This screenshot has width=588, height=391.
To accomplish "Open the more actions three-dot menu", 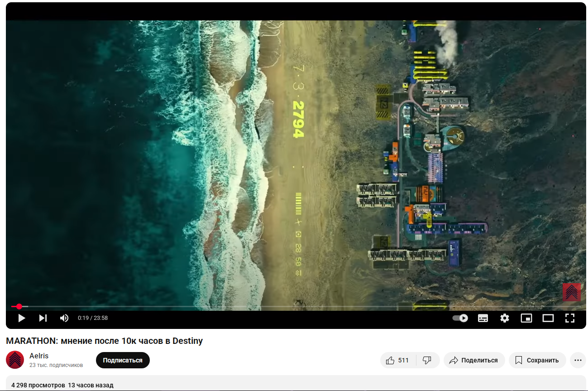I will pyautogui.click(x=578, y=360).
